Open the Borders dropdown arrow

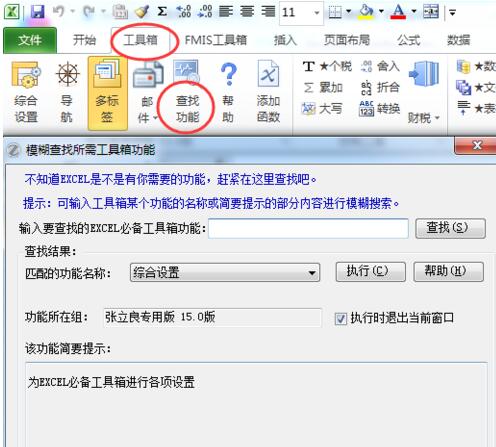[x=349, y=12]
